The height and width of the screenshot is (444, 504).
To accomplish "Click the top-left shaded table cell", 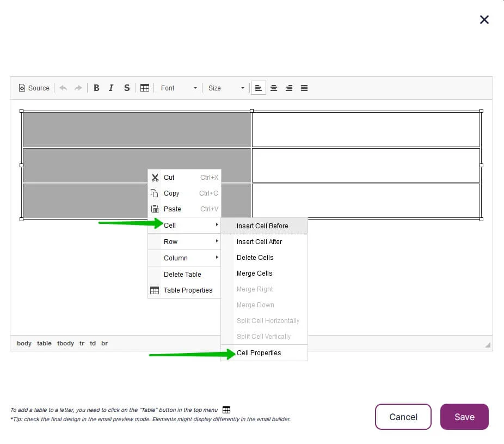I will tap(137, 129).
